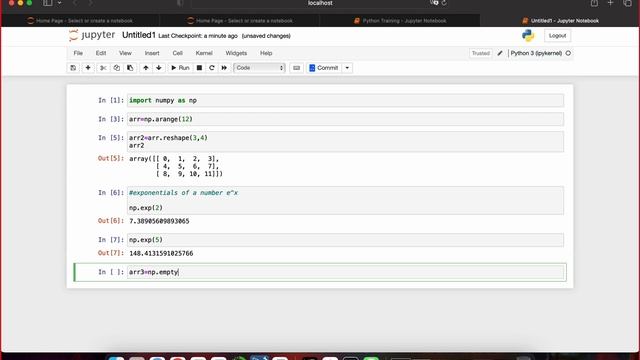640x360 pixels.
Task: Paste cells below icon
Action: tap(130, 68)
